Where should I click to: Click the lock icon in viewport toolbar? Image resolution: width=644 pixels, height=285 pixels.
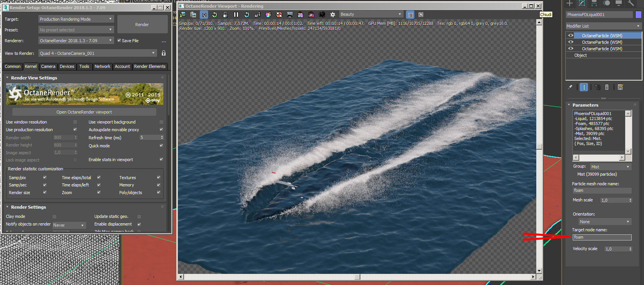pos(225,15)
